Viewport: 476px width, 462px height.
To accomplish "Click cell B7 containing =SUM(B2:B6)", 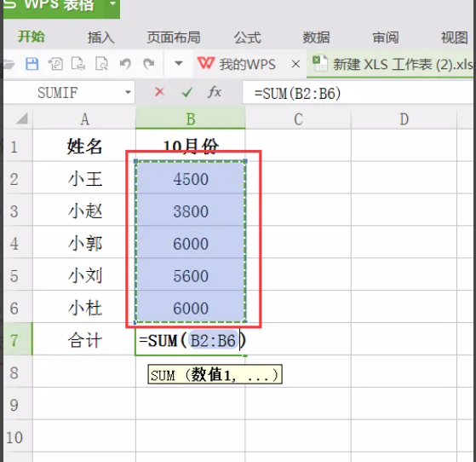I will [191, 340].
